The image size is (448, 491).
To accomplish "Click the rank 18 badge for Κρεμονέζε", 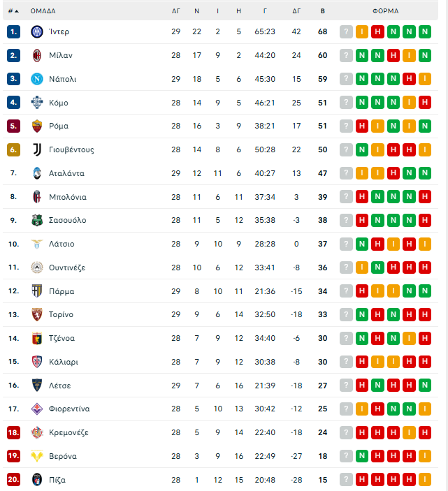I will (14, 432).
